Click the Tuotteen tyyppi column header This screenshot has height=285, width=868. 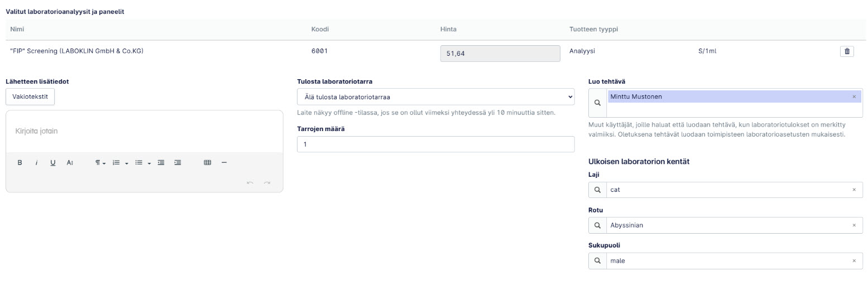click(593, 30)
